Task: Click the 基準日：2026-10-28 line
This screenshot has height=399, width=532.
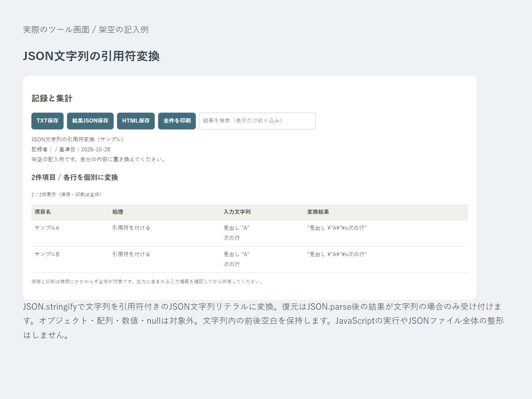Action: [x=71, y=150]
